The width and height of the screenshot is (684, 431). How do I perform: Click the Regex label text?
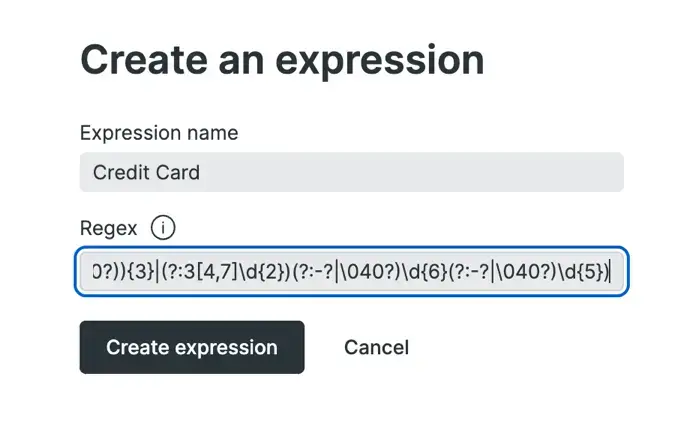(108, 228)
